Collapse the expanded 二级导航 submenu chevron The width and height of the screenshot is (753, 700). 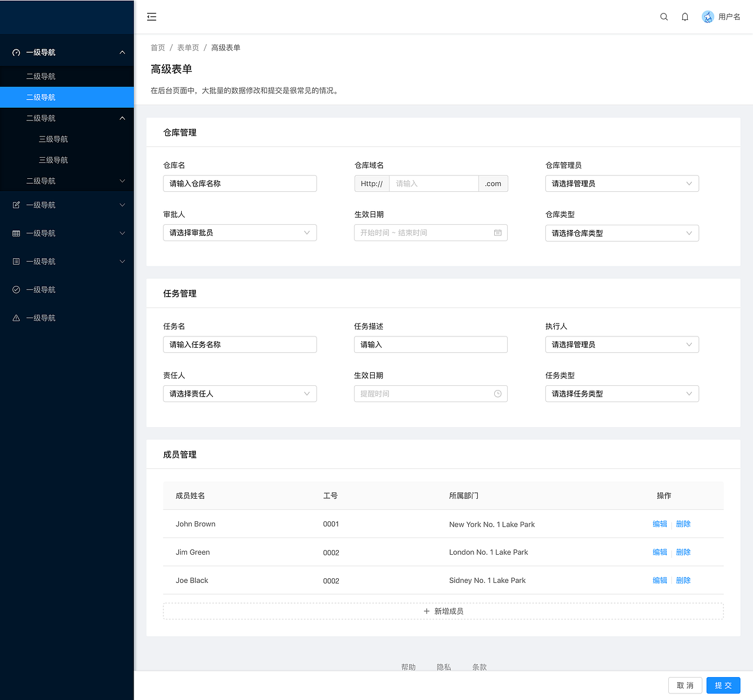[x=122, y=118]
